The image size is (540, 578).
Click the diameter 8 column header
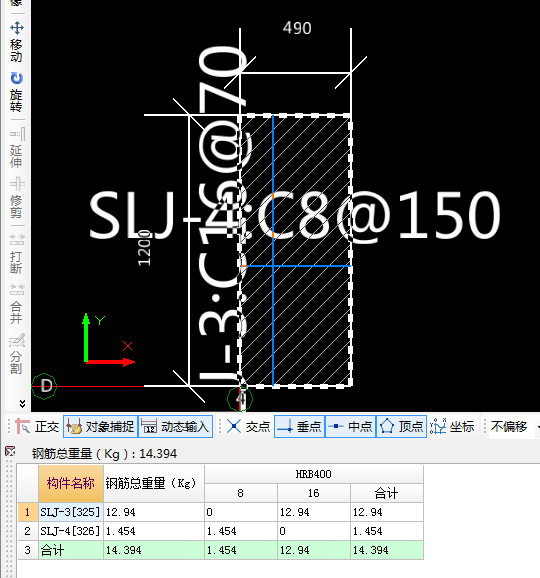click(x=241, y=493)
